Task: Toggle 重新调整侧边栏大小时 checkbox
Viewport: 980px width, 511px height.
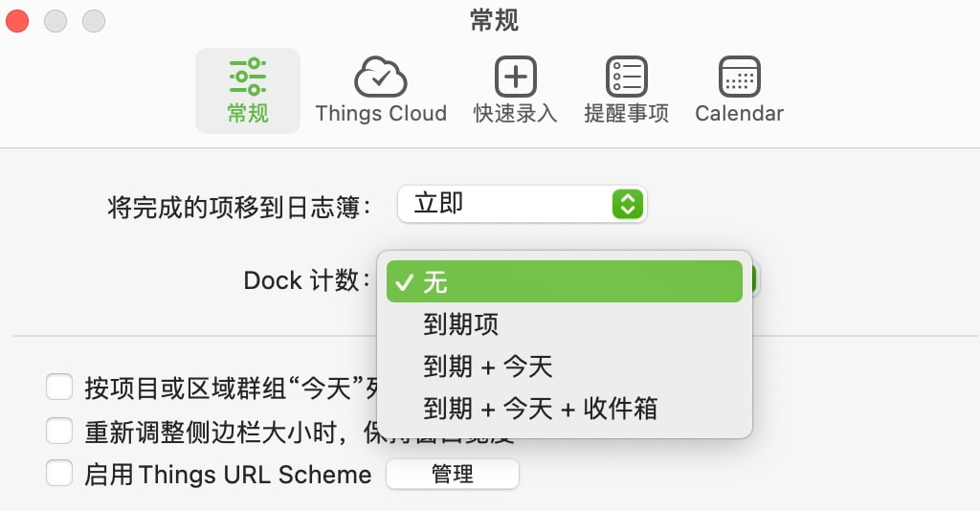Action: point(60,432)
